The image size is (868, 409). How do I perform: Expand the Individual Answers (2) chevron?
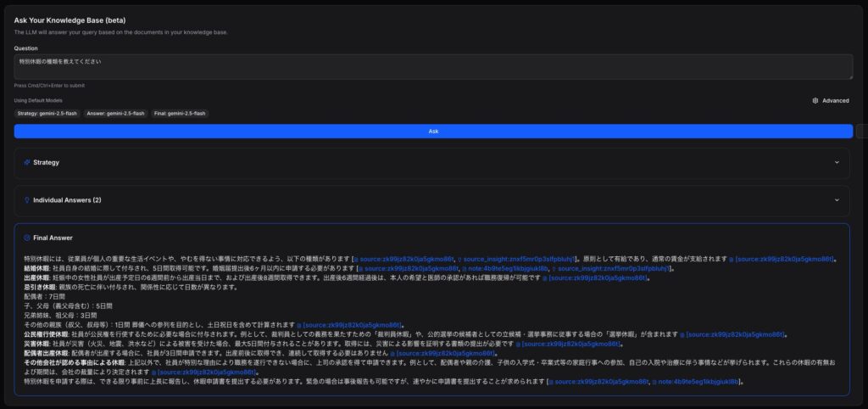[837, 200]
